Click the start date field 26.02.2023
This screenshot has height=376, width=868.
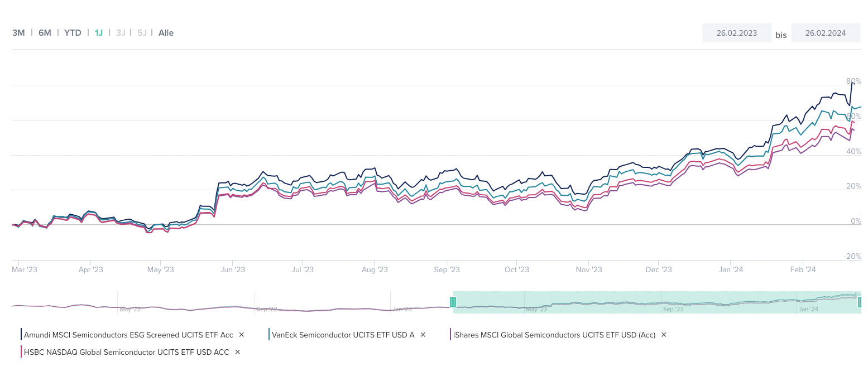tap(737, 33)
